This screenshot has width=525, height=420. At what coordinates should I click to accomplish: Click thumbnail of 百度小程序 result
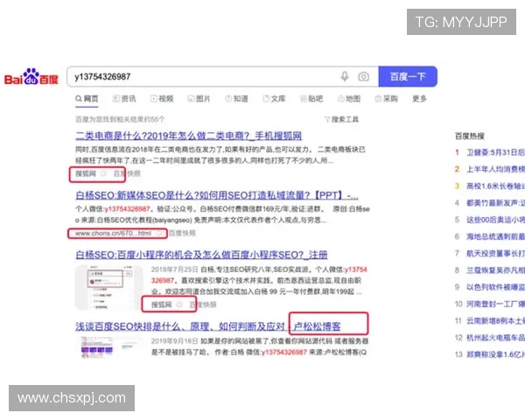coord(109,287)
